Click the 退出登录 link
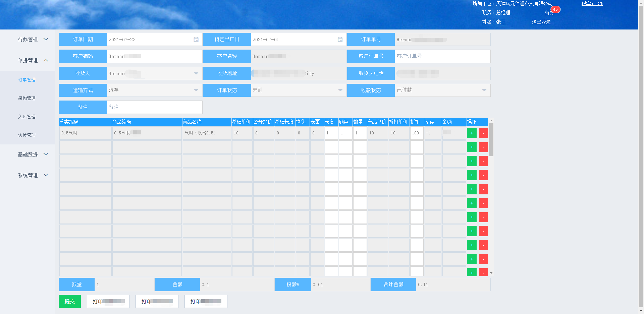The height and width of the screenshot is (314, 644). (x=541, y=22)
